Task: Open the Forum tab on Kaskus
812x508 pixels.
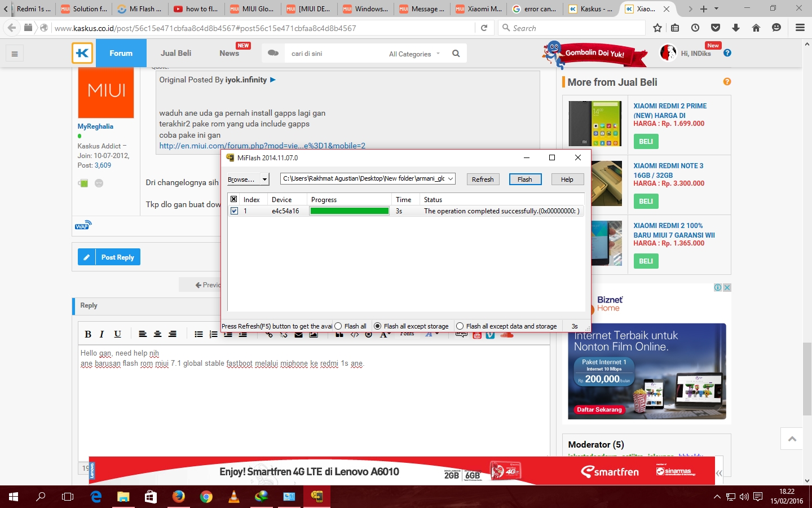Action: point(121,53)
